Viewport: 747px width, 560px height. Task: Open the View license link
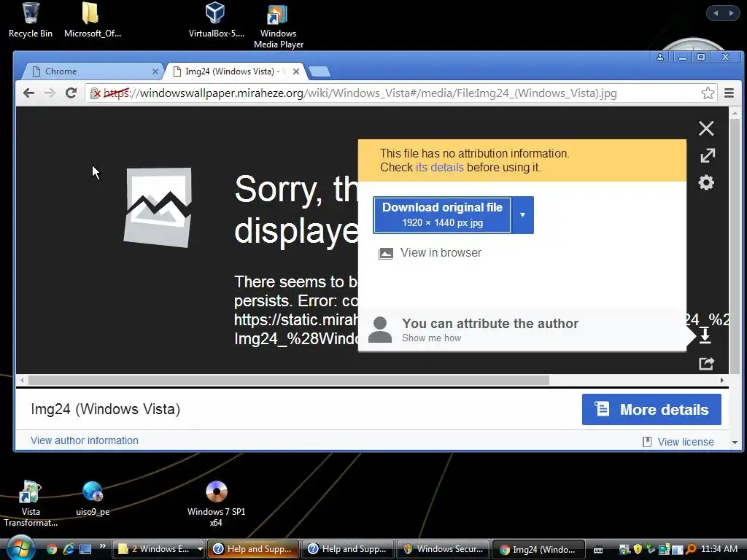coord(686,442)
